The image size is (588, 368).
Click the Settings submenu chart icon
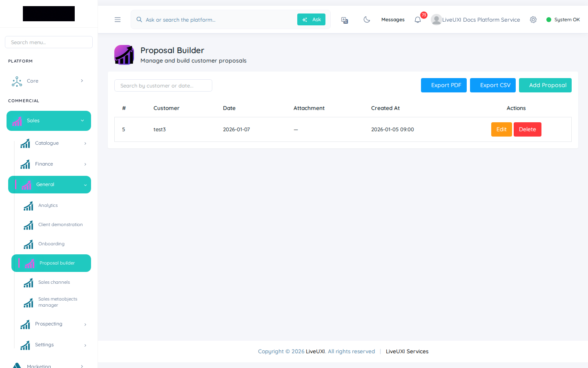(25, 345)
